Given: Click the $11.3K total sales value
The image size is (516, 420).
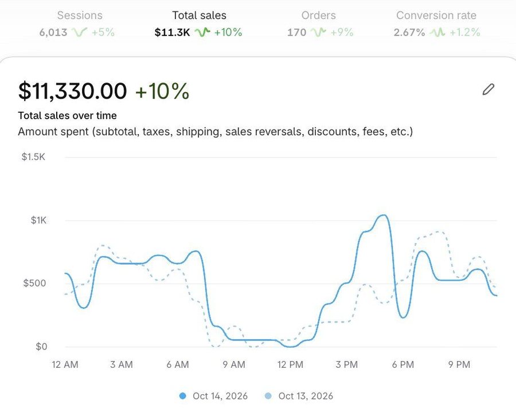Looking at the screenshot, I should (x=173, y=32).
